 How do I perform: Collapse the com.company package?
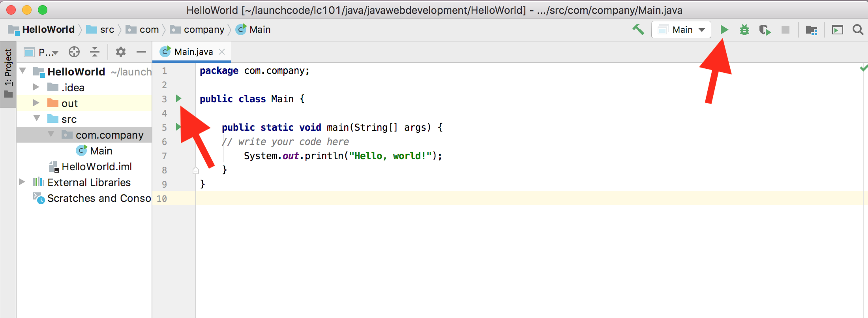coord(51,134)
